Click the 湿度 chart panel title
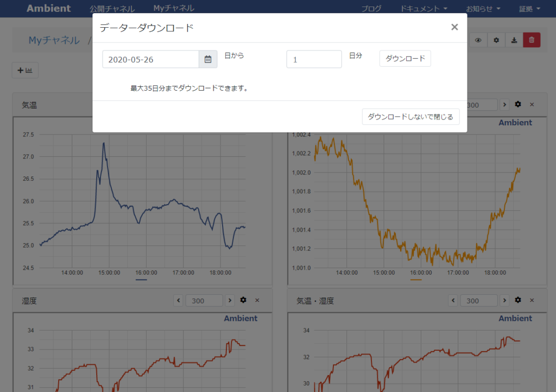This screenshot has height=392, width=556. pyautogui.click(x=29, y=301)
